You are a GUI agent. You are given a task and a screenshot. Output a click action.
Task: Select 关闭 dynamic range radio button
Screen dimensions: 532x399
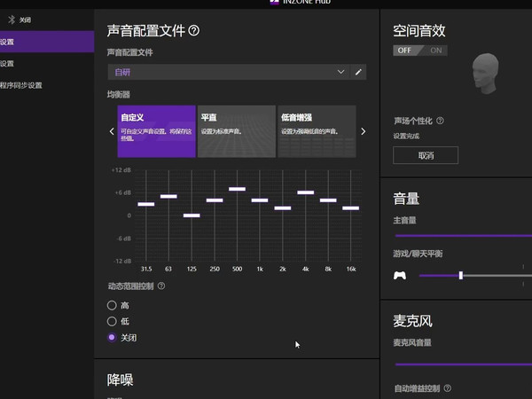pyautogui.click(x=112, y=337)
